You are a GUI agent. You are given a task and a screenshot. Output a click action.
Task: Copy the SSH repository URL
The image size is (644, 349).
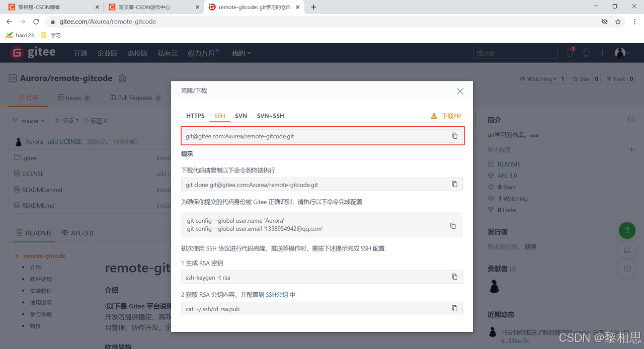(x=454, y=136)
